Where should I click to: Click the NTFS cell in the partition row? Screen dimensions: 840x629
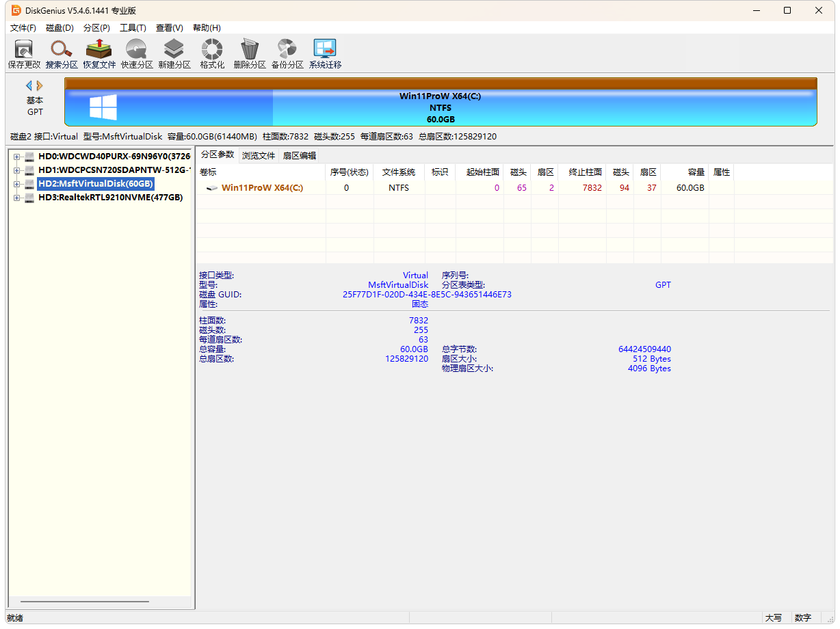(x=399, y=188)
